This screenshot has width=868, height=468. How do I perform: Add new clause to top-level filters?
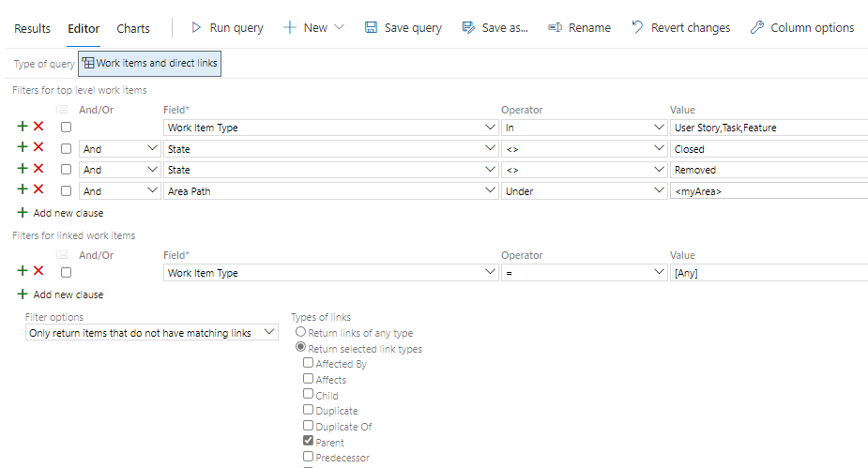(x=60, y=213)
